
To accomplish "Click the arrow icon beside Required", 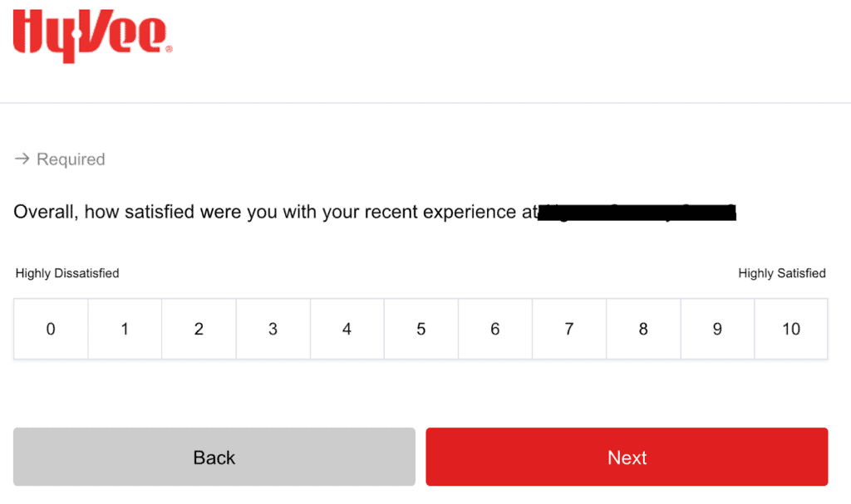I will 22,159.
